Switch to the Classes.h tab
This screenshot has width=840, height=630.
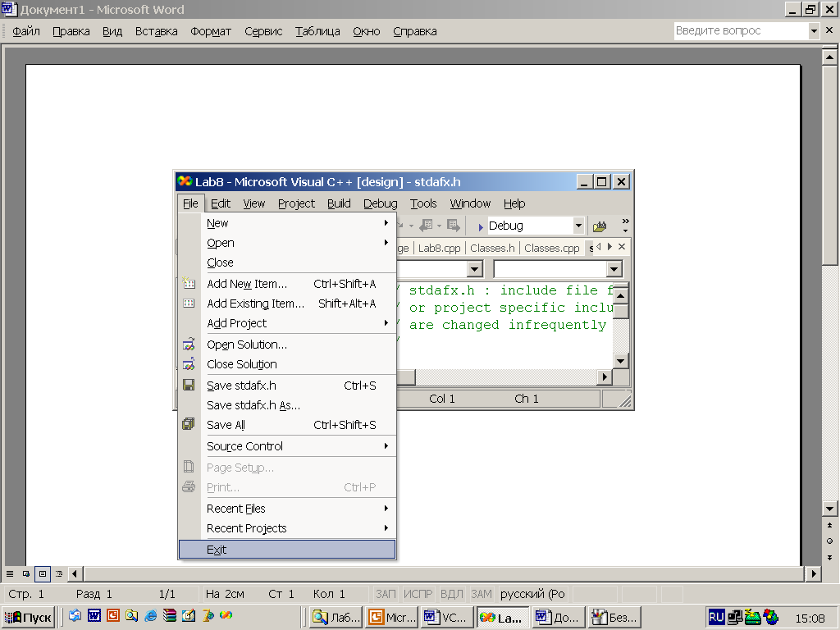pyautogui.click(x=492, y=248)
